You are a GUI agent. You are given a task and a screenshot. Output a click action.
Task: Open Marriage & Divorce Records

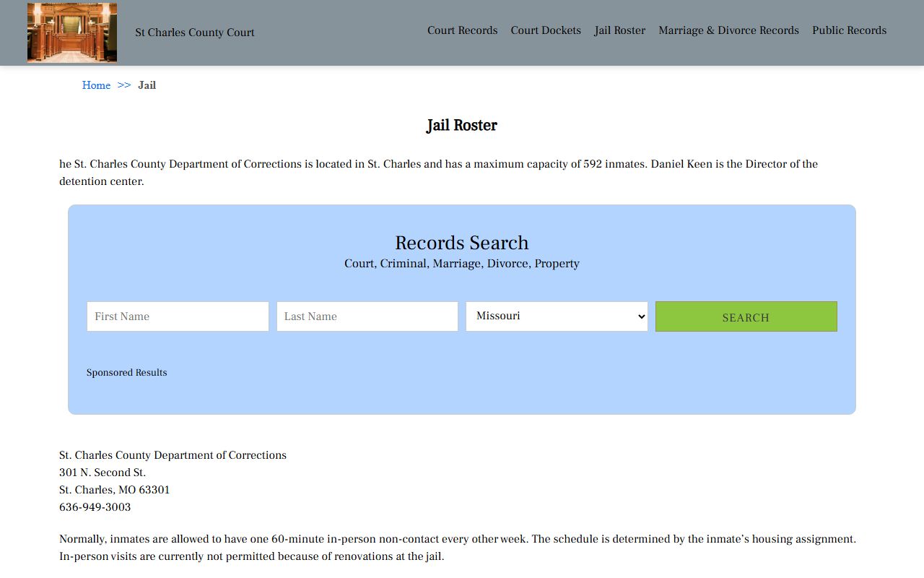pyautogui.click(x=728, y=30)
